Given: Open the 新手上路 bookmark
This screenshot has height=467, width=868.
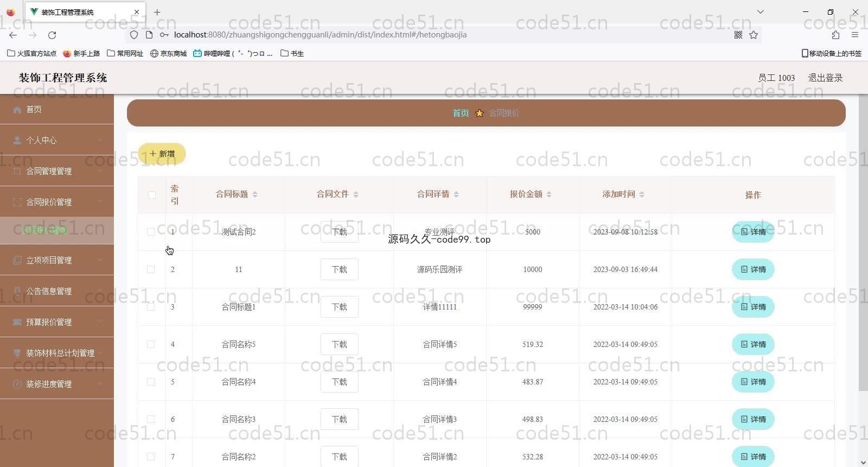Looking at the screenshot, I should 81,53.
